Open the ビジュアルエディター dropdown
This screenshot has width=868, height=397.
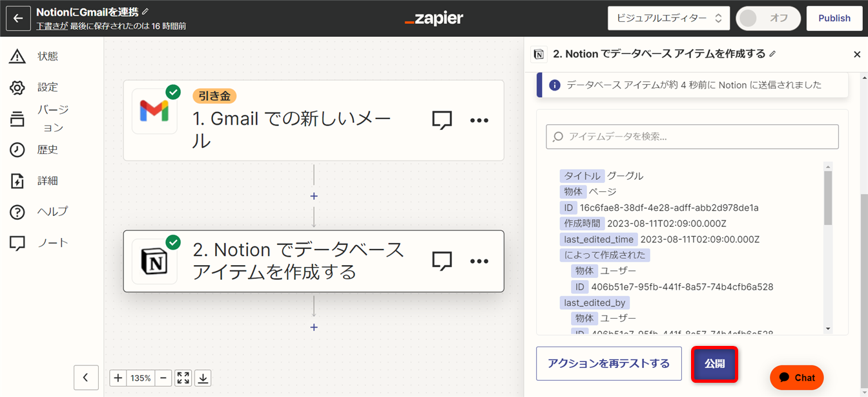[x=668, y=18]
